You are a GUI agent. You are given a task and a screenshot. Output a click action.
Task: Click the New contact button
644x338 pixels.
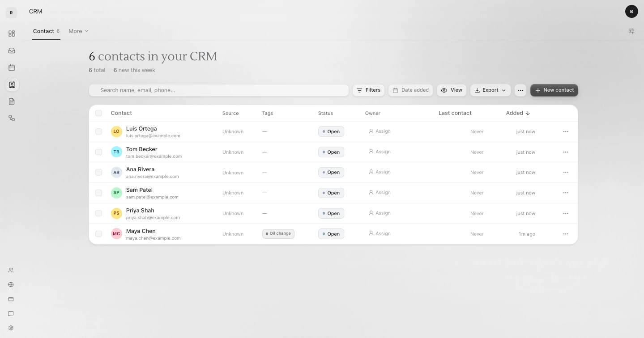click(x=554, y=90)
